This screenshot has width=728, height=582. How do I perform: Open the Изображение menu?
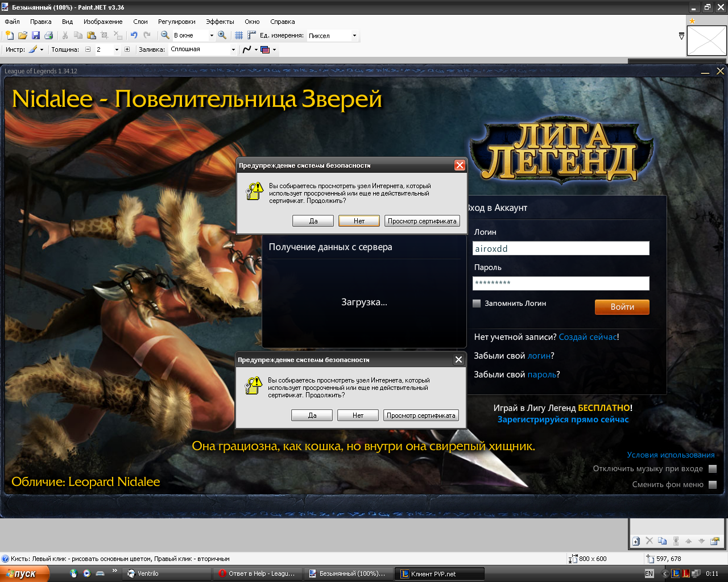[103, 22]
